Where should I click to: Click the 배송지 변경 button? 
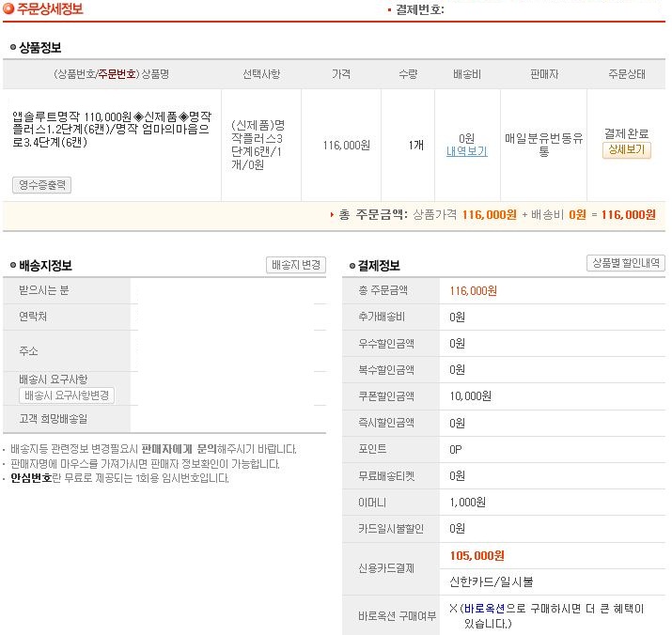point(296,265)
